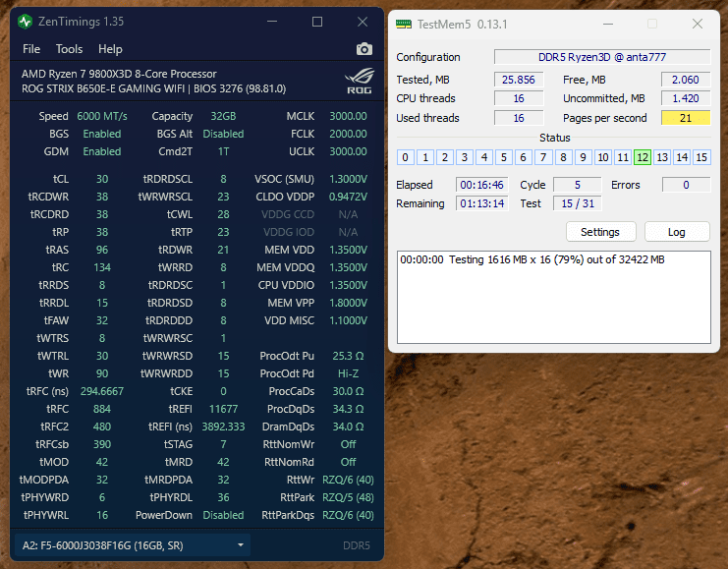Click thread status box 5 in TestMem5
This screenshot has width=728, height=569.
click(504, 157)
